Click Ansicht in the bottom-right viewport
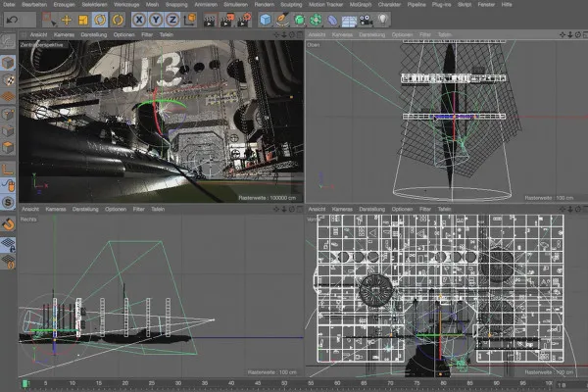 pos(318,210)
